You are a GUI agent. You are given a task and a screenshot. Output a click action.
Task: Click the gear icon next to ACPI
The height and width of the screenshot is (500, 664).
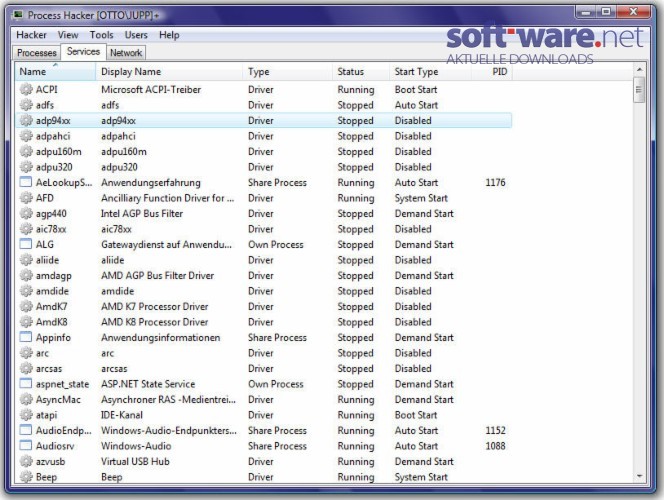click(x=26, y=89)
